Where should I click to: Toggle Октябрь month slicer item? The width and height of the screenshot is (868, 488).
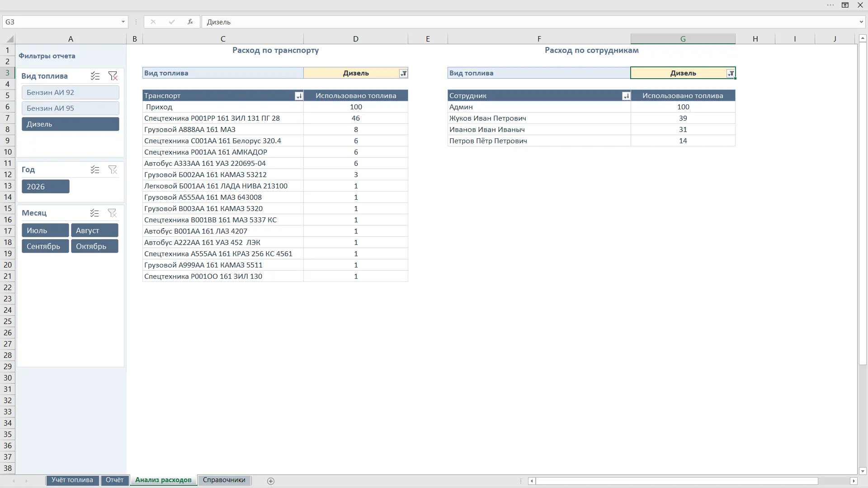[x=94, y=246]
